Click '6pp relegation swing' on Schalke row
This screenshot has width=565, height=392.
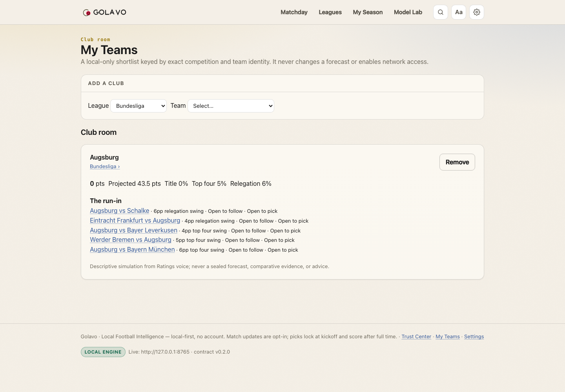(x=179, y=211)
